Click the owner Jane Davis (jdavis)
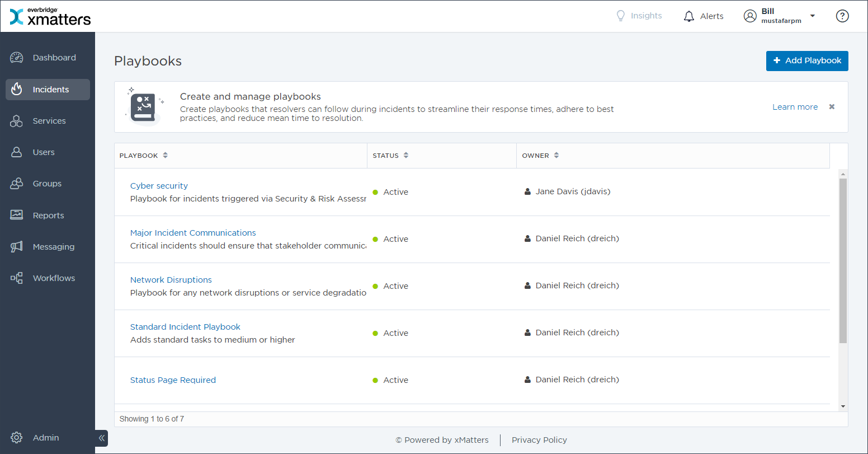This screenshot has height=454, width=868. [x=573, y=191]
